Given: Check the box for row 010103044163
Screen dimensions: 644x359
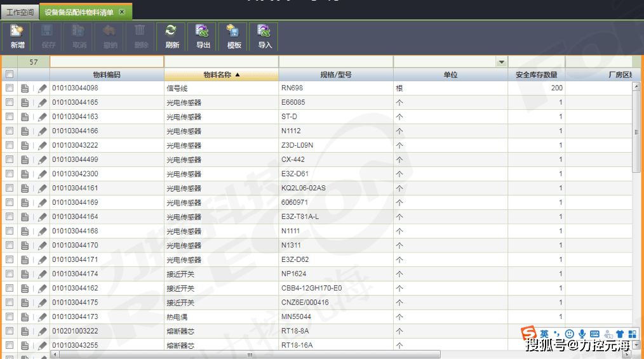Looking at the screenshot, I should 10,117.
